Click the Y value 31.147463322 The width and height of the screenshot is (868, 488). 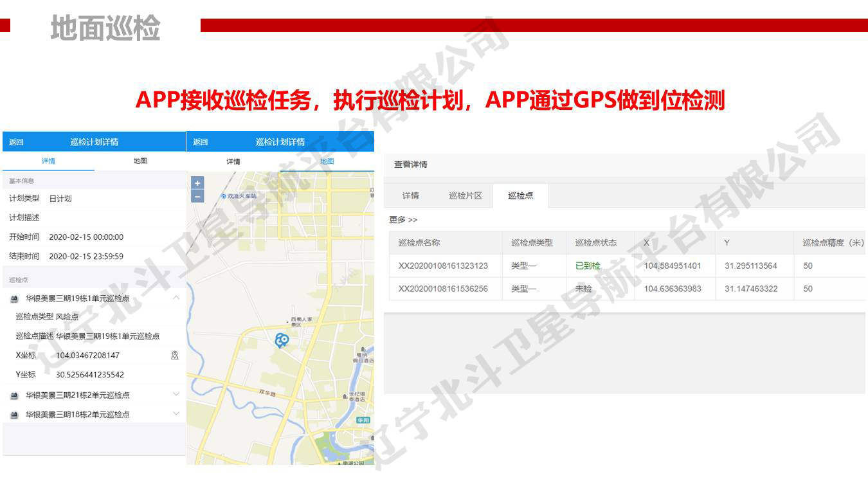click(751, 289)
